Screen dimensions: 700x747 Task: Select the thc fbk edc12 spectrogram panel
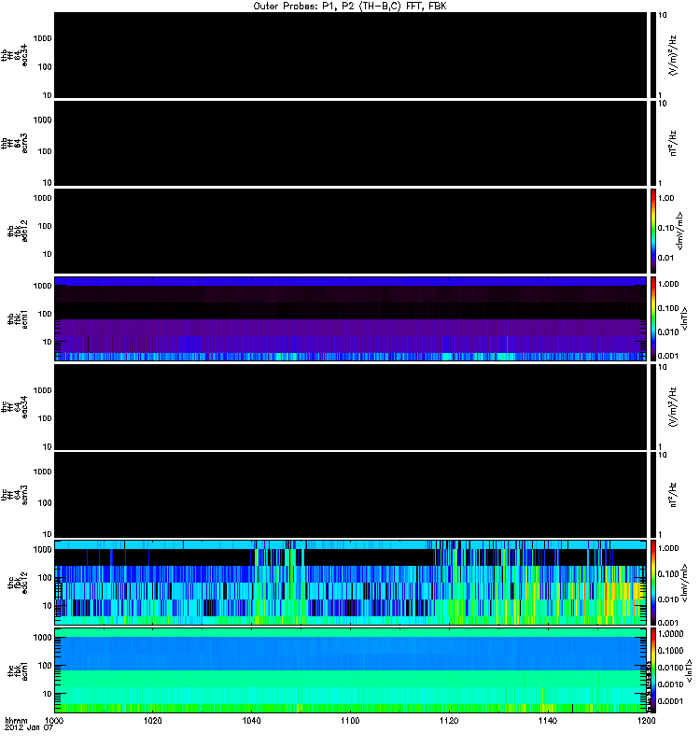tap(350, 582)
